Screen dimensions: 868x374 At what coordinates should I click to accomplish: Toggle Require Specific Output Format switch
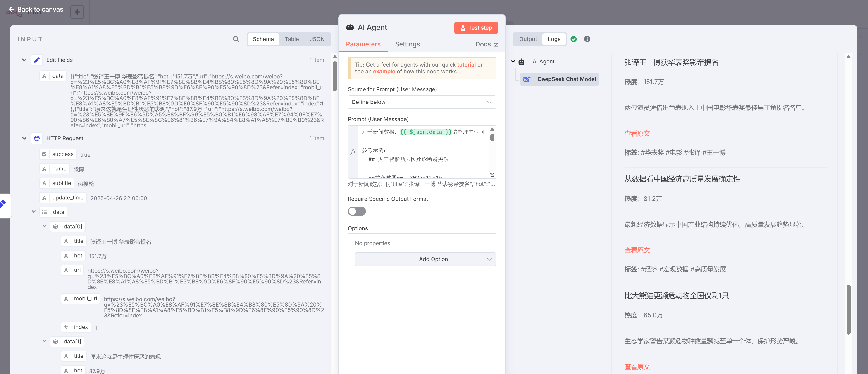tap(357, 211)
